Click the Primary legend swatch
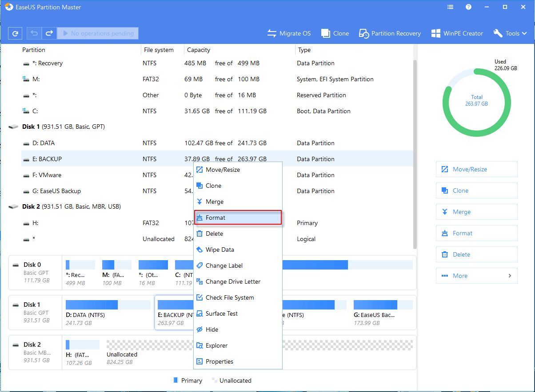 [176, 380]
